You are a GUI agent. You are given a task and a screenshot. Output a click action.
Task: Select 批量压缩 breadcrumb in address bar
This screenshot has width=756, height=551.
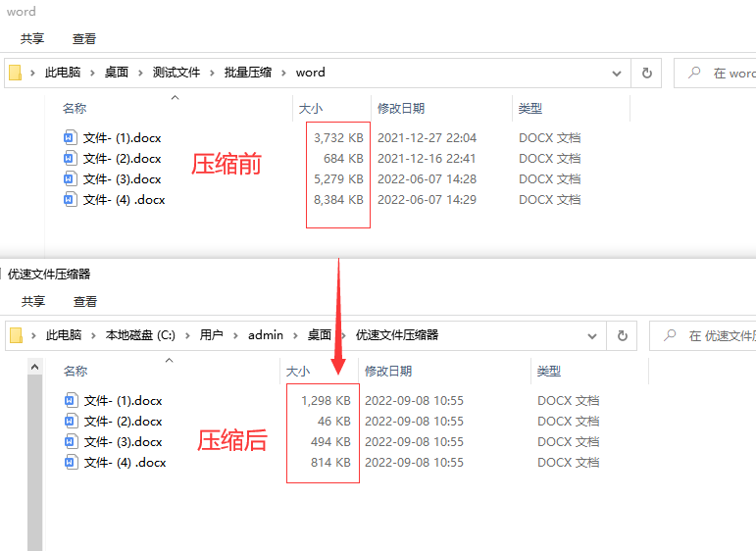[248, 73]
